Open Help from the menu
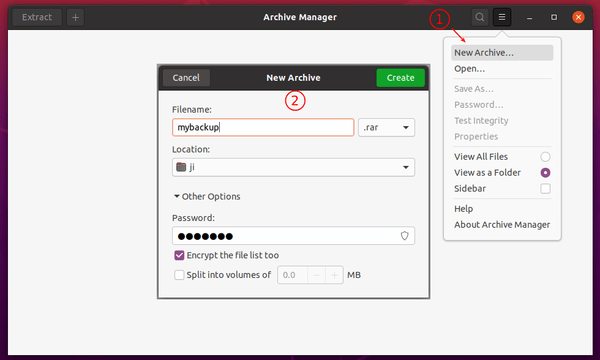Screen dimensions: 600x360 [x=502, y=209]
